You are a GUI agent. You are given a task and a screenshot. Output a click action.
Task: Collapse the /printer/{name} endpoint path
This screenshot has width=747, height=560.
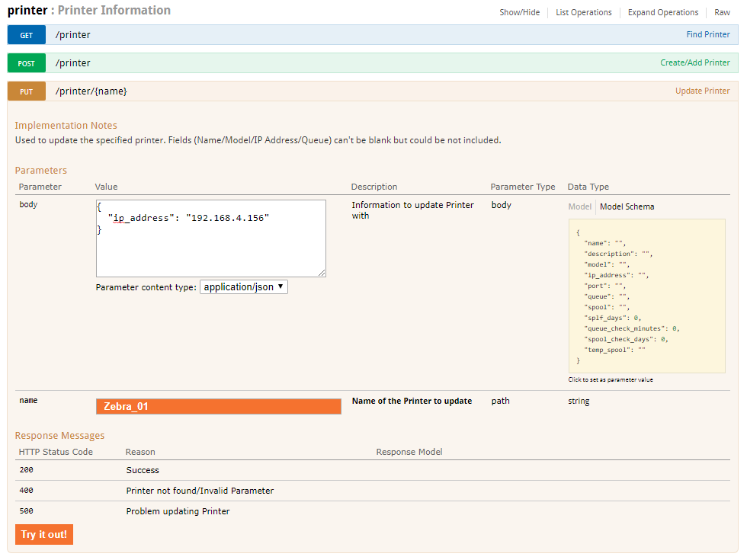(91, 91)
